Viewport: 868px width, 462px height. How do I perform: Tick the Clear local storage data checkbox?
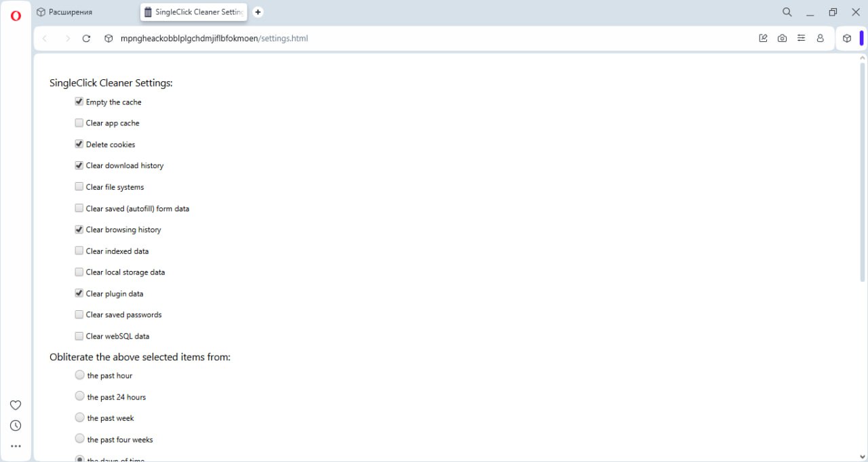pos(79,272)
